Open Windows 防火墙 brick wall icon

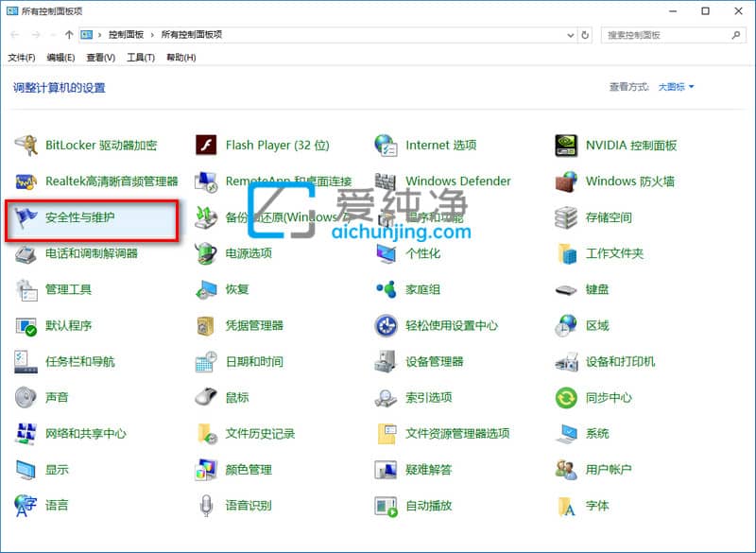(566, 181)
